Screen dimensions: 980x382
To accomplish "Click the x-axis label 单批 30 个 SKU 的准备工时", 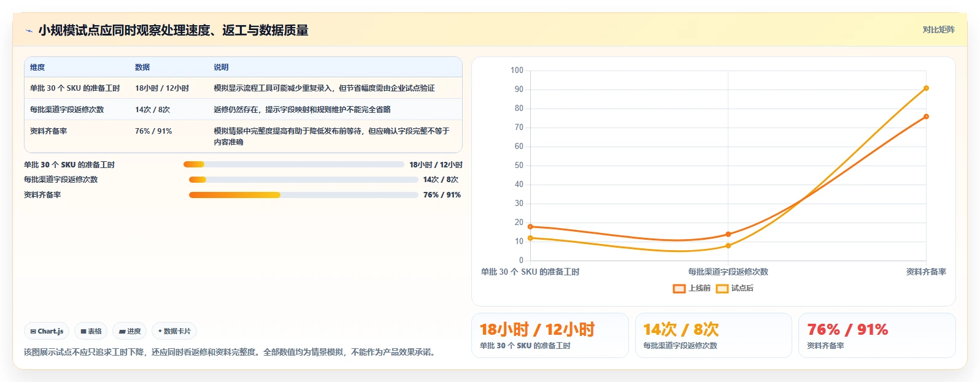I will pos(530,272).
